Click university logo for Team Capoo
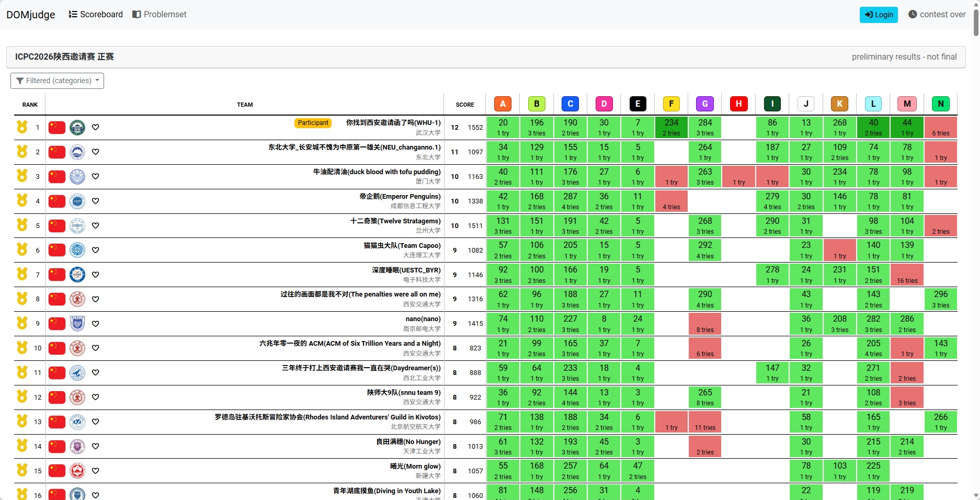Image resolution: width=980 pixels, height=500 pixels. click(x=77, y=250)
